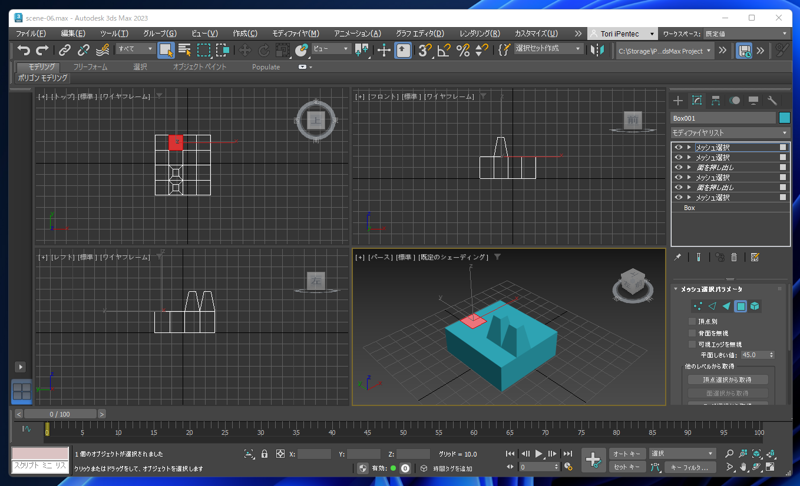The width and height of the screenshot is (800, 486).
Task: Click the Mirror tool icon
Action: click(597, 50)
